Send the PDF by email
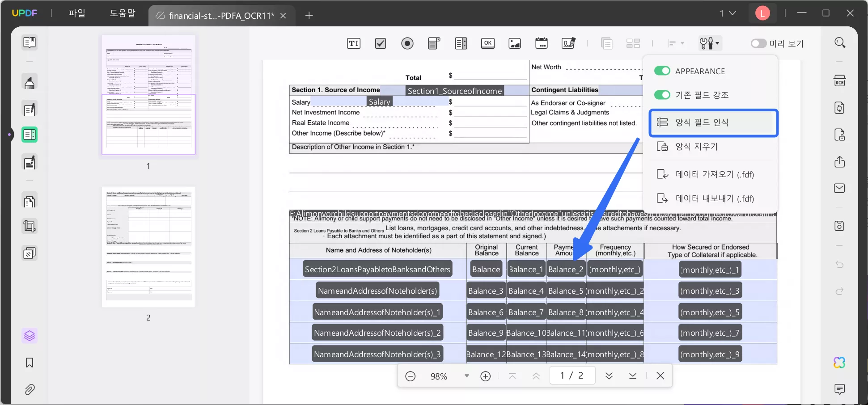Screen dimensions: 868x405 pos(839,188)
